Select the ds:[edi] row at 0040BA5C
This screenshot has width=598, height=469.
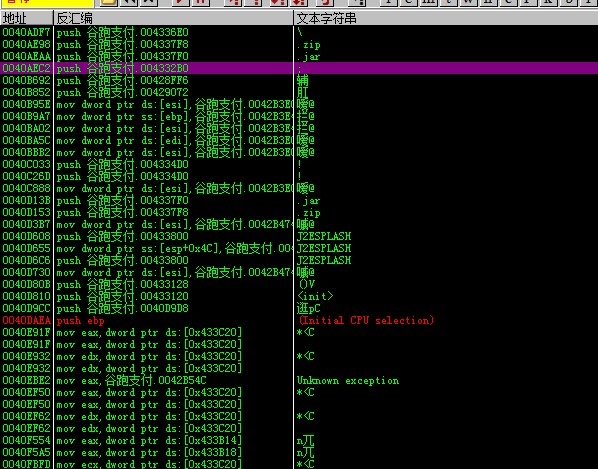click(299, 140)
